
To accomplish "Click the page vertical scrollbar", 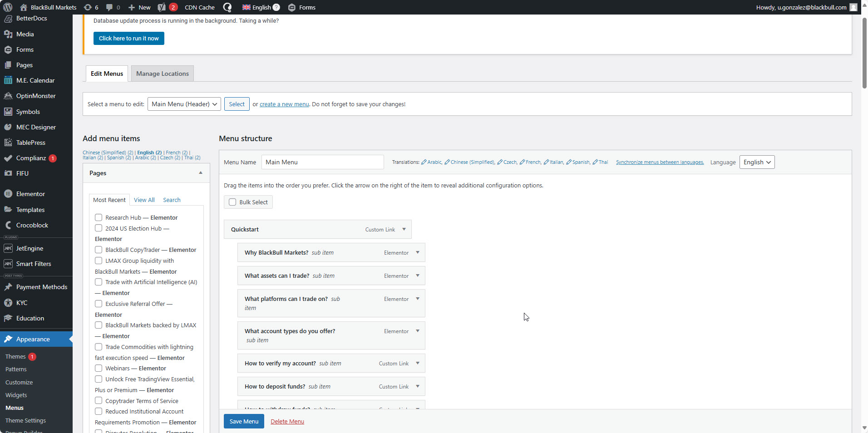I will (x=864, y=53).
